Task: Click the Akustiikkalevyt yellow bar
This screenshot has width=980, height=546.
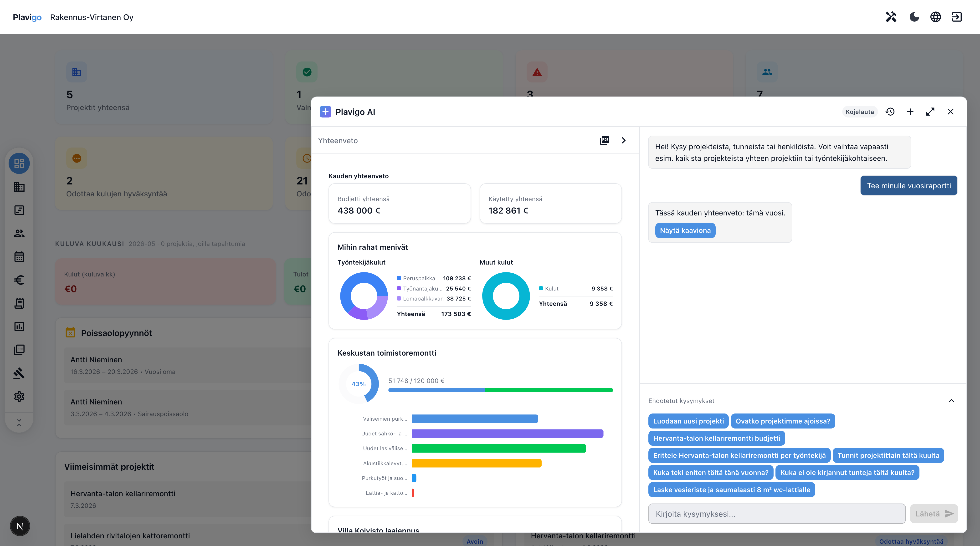Action: pos(476,464)
